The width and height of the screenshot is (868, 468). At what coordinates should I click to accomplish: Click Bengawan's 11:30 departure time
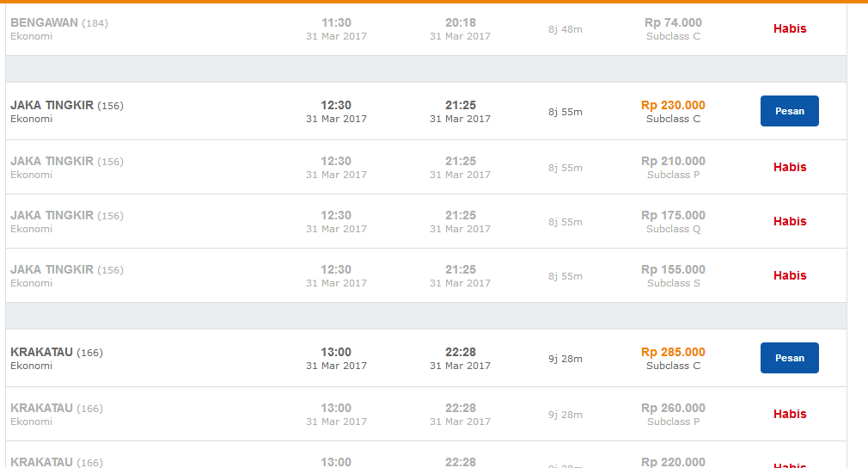[x=336, y=22]
